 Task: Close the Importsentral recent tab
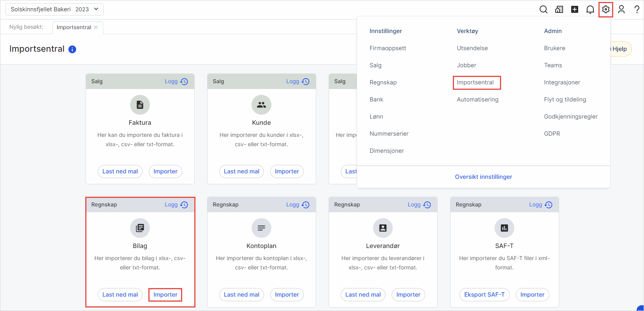click(x=96, y=27)
